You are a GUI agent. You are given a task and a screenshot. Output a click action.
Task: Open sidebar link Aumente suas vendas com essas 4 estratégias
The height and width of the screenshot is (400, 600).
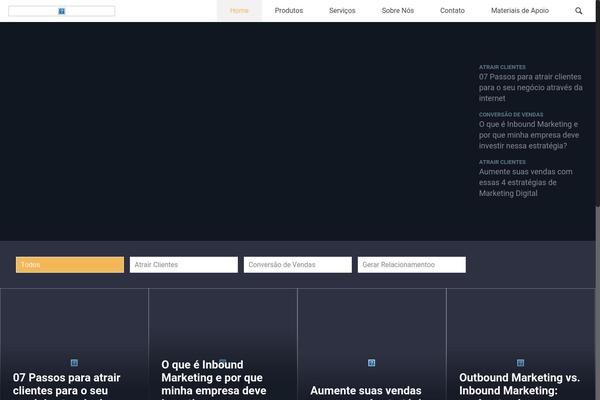point(526,183)
